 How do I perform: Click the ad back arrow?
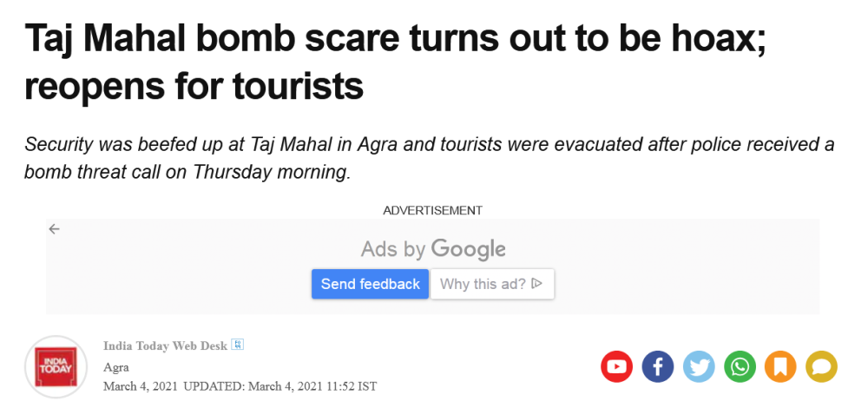55,229
